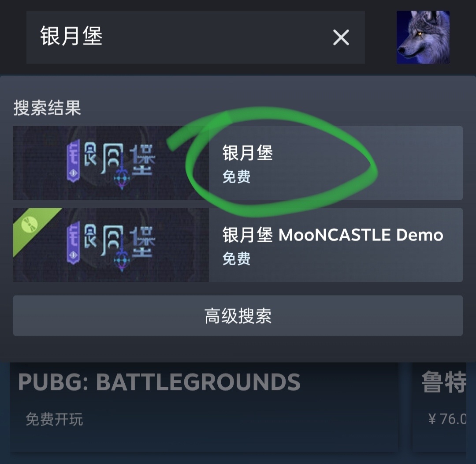This screenshot has width=476, height=464.
Task: Select the 银月堡 MooNCASTLE Demo title
Action: (x=333, y=235)
